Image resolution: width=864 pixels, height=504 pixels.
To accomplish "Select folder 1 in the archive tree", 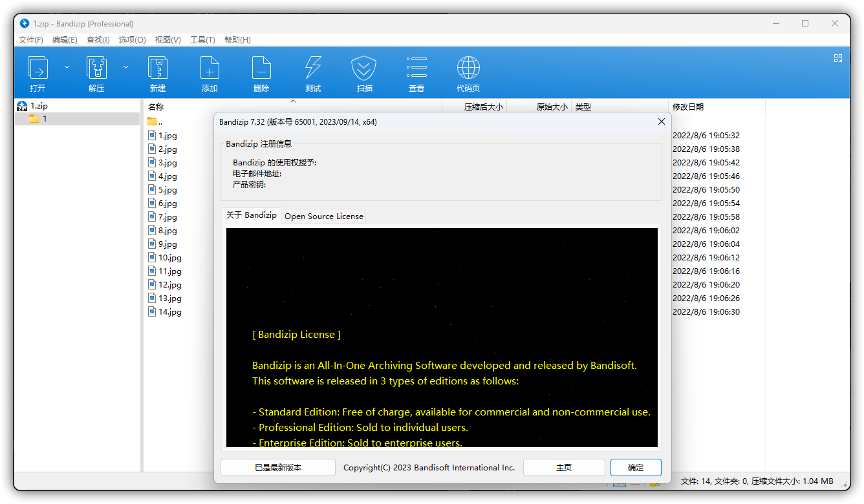I will click(44, 119).
